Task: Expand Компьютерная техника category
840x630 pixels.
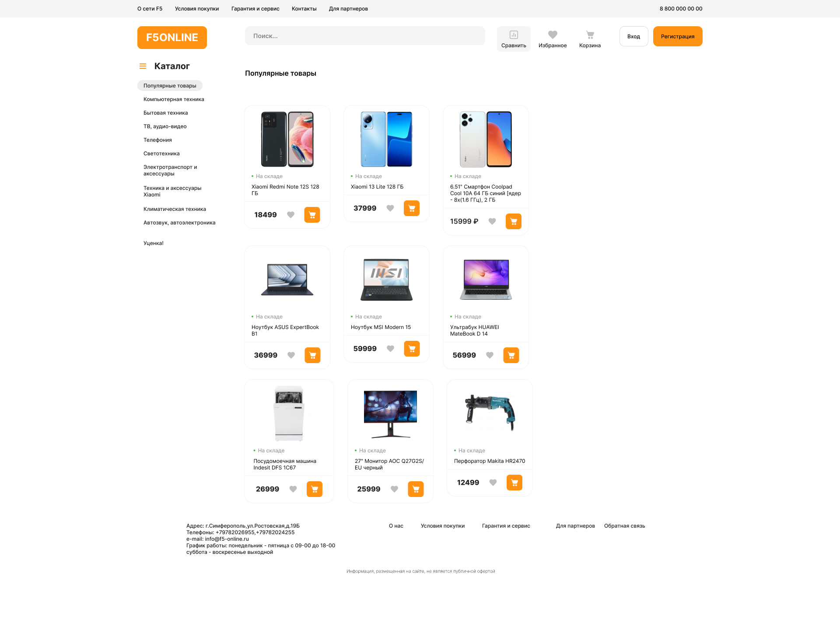Action: click(174, 99)
